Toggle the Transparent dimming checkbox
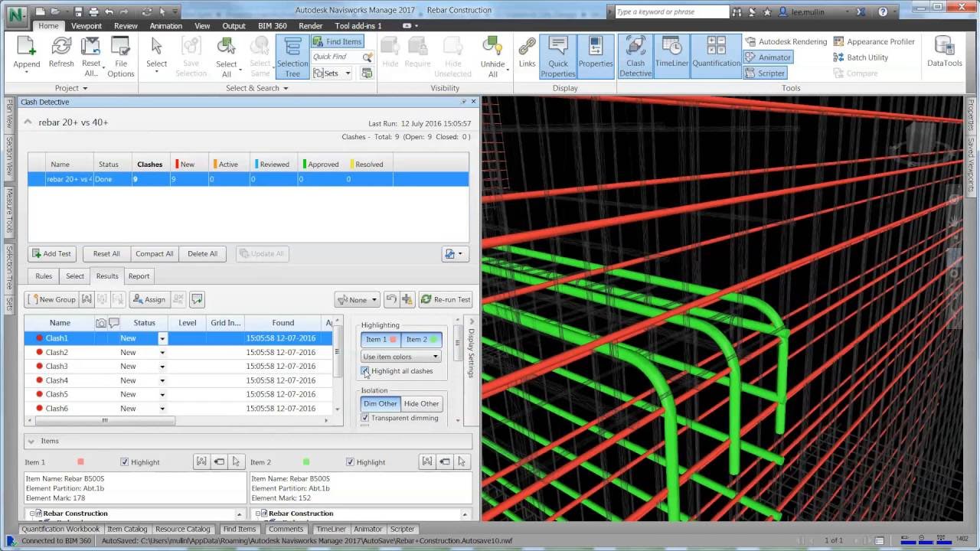The height and width of the screenshot is (551, 980). click(365, 418)
